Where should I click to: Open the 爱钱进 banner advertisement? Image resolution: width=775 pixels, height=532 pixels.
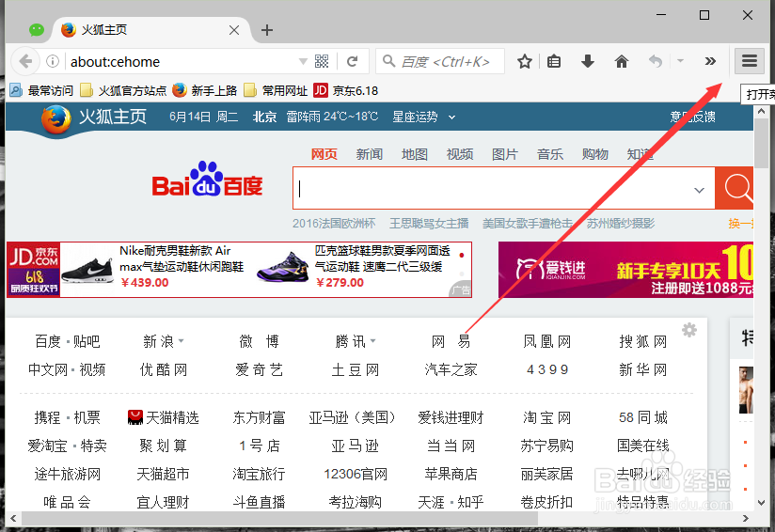625,269
